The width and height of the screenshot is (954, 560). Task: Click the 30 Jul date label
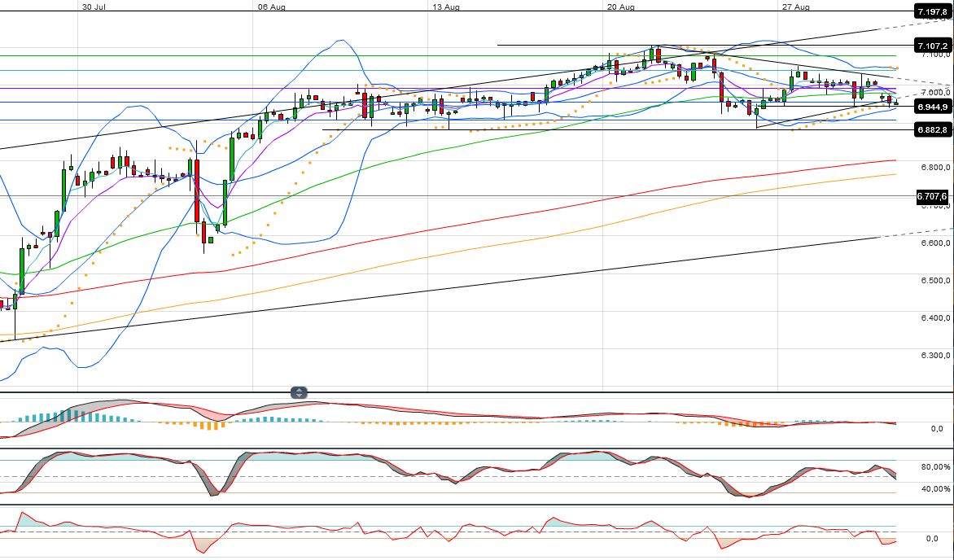pyautogui.click(x=95, y=7)
